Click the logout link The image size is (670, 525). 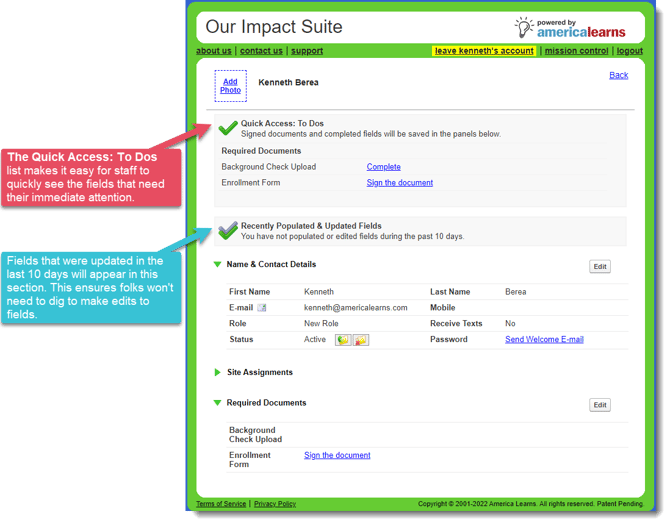[x=630, y=51]
